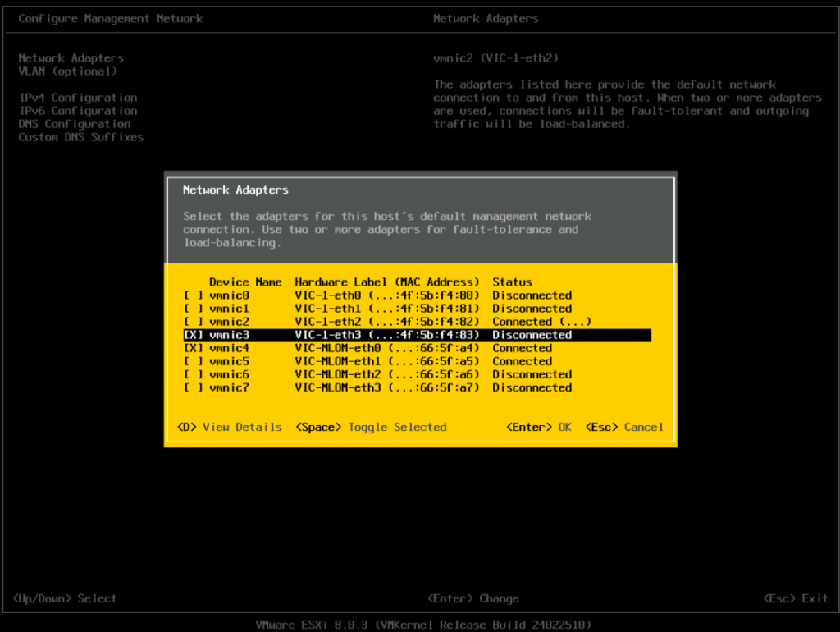Click <Enter> Change at the bottom

click(473, 598)
